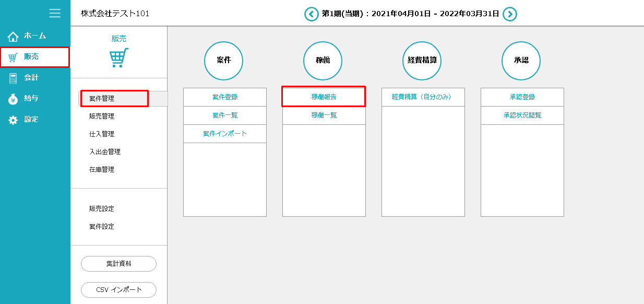Open 在庫管理 in the submenu
The width and height of the screenshot is (644, 304).
click(102, 170)
